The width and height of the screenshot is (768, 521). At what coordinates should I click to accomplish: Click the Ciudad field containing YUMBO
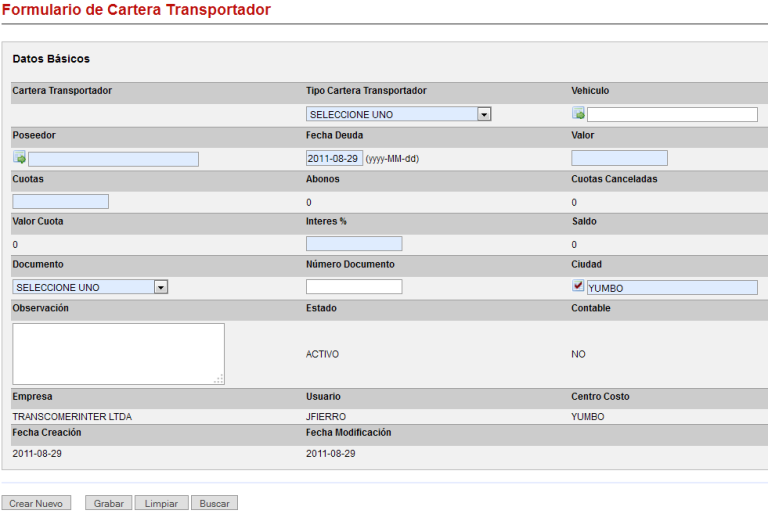coord(671,288)
